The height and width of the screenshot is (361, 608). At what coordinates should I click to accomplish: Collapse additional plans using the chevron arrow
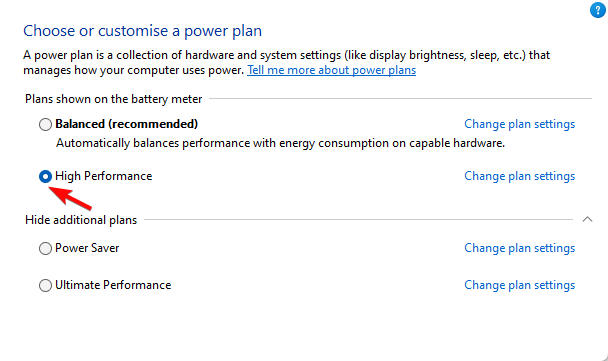[x=587, y=219]
